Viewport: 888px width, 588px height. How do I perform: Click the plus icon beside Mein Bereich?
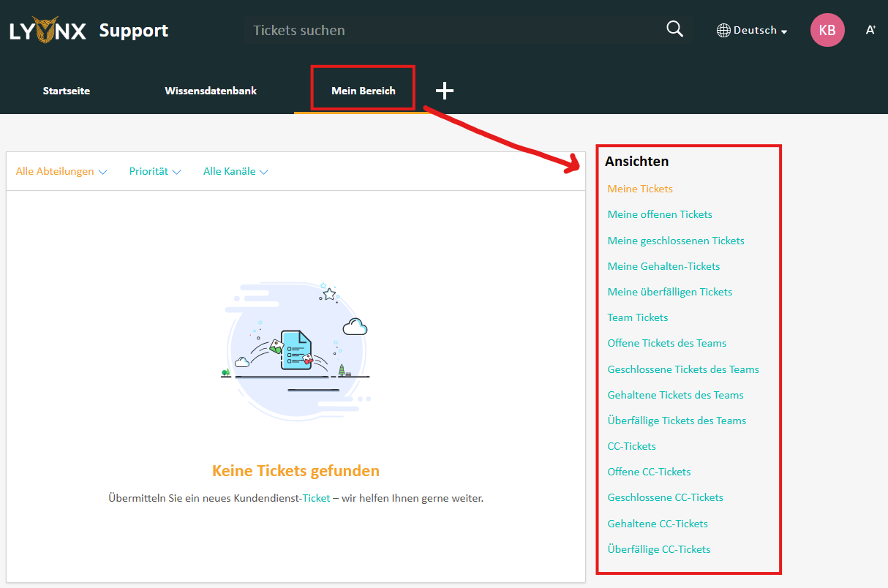(445, 91)
